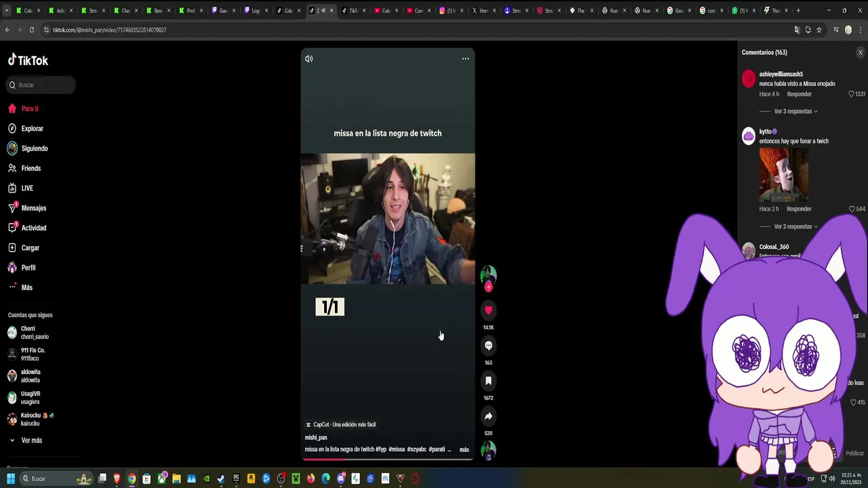The height and width of the screenshot is (488, 868).
Task: Open Windows Start menu
Action: point(11,479)
